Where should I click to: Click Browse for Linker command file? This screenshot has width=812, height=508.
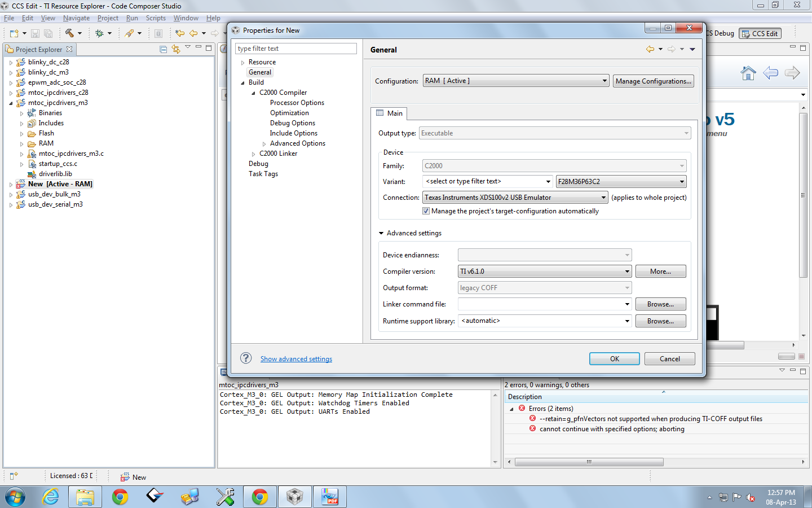pyautogui.click(x=661, y=304)
